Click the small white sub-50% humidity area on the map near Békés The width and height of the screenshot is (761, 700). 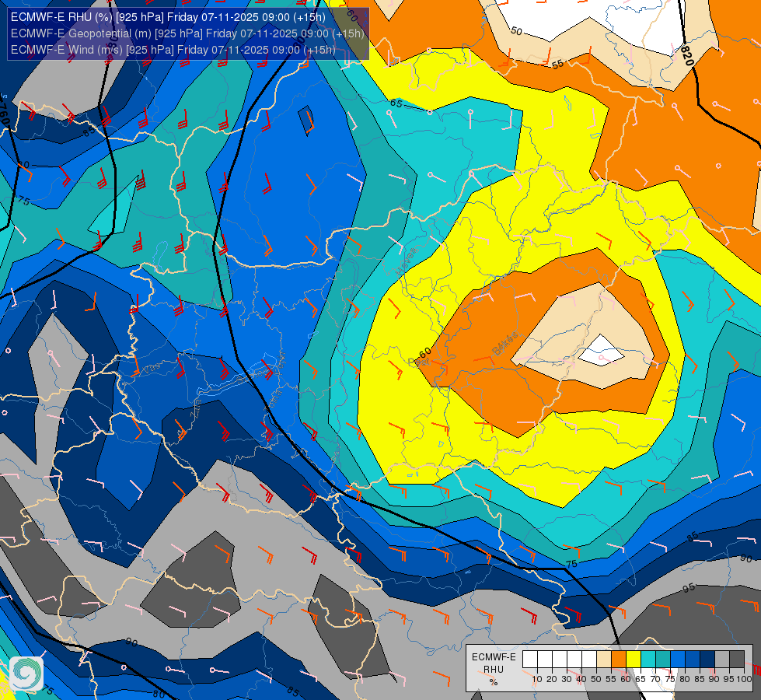coord(601,351)
